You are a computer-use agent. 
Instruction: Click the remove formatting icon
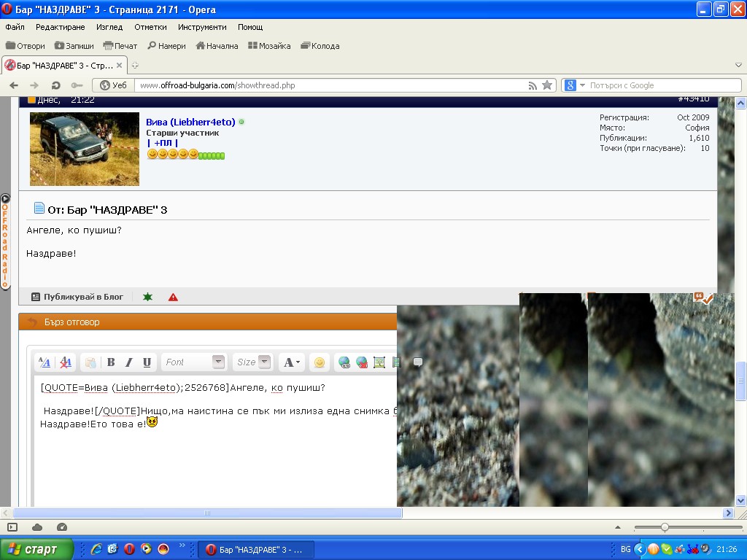[66, 362]
